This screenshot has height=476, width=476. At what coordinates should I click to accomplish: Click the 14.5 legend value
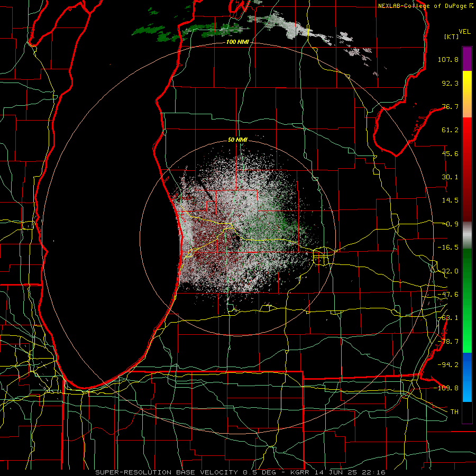click(450, 200)
